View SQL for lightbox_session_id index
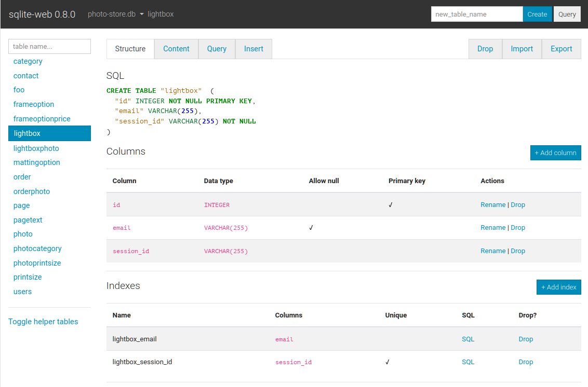This screenshot has height=387, width=588. click(x=468, y=362)
